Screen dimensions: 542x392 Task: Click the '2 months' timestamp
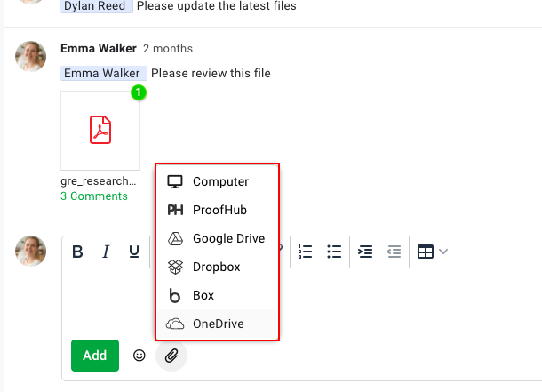click(168, 49)
